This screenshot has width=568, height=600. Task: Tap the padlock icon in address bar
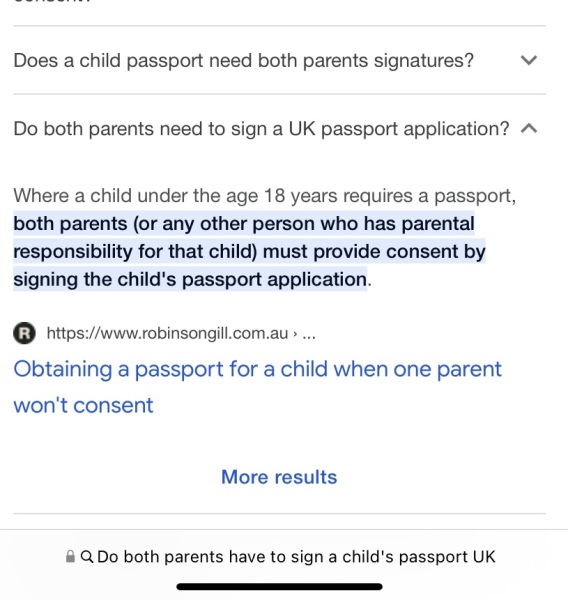70,557
